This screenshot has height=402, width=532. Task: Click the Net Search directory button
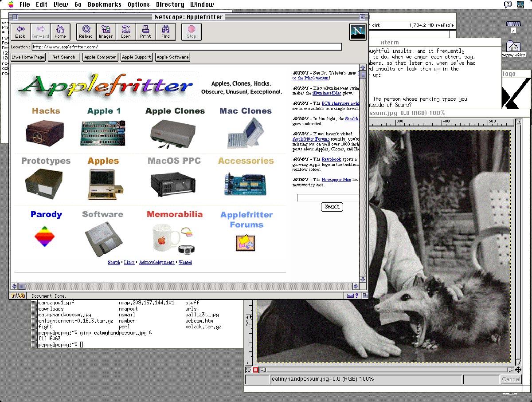point(64,57)
